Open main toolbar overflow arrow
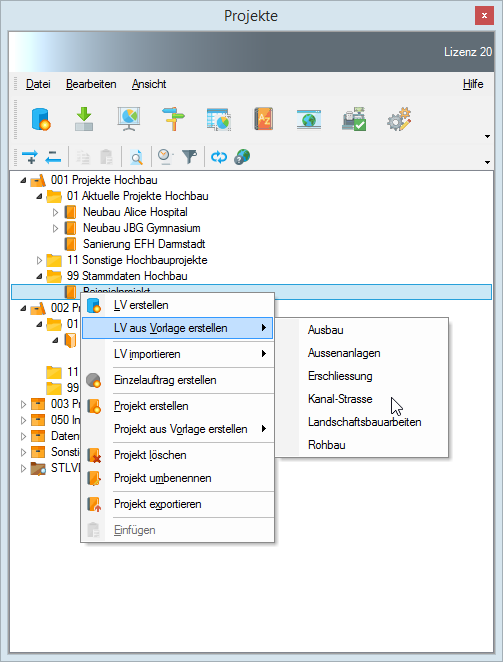The height and width of the screenshot is (662, 503). click(x=487, y=136)
